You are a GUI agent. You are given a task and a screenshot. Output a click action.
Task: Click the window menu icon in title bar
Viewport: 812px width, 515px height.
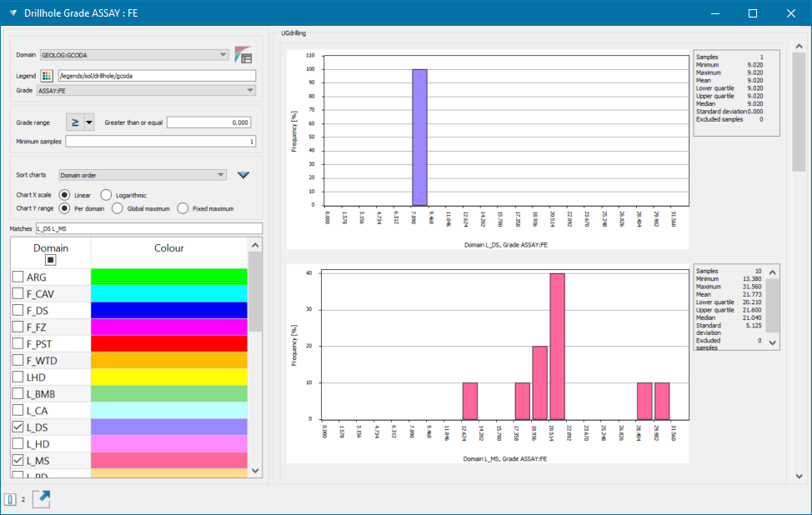tap(13, 13)
